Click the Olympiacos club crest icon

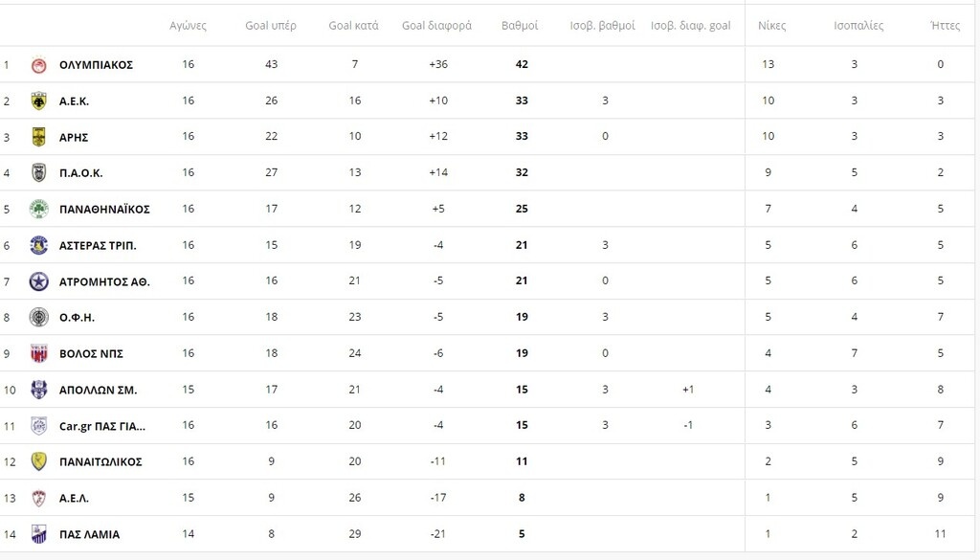[x=38, y=65]
